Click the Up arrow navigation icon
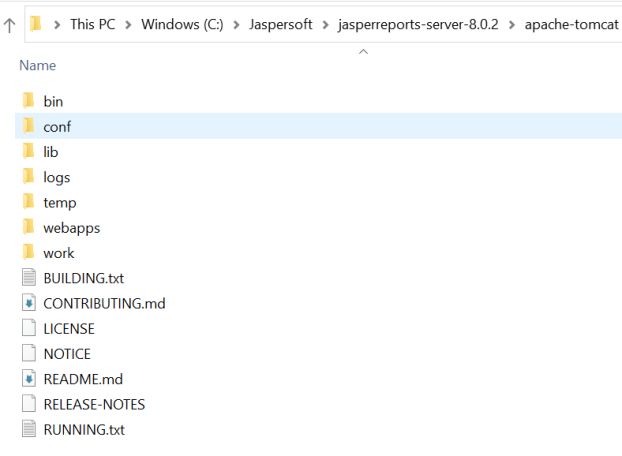This screenshot has height=456, width=622. coord(10,25)
